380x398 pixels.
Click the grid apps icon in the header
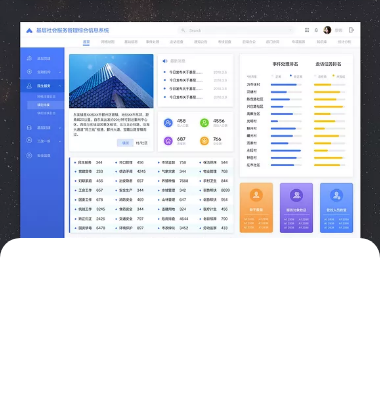307,30
